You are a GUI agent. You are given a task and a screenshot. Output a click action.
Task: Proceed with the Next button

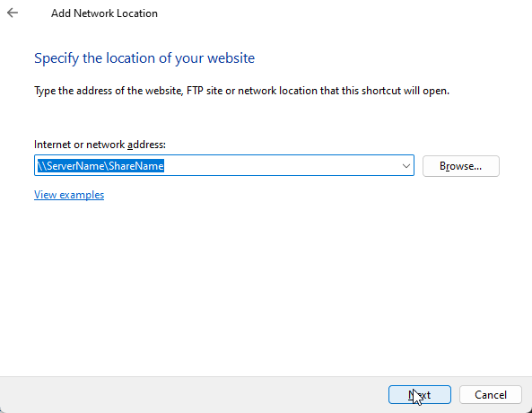pyautogui.click(x=420, y=395)
